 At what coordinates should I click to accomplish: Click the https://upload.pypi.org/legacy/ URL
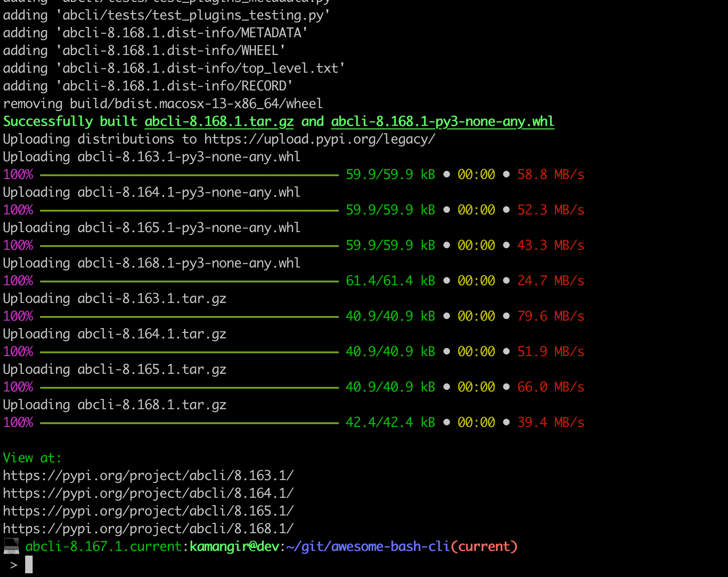[x=320, y=139]
